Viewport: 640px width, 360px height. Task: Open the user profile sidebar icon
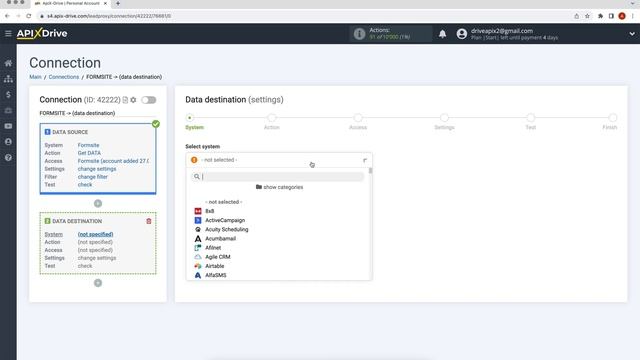click(x=8, y=142)
